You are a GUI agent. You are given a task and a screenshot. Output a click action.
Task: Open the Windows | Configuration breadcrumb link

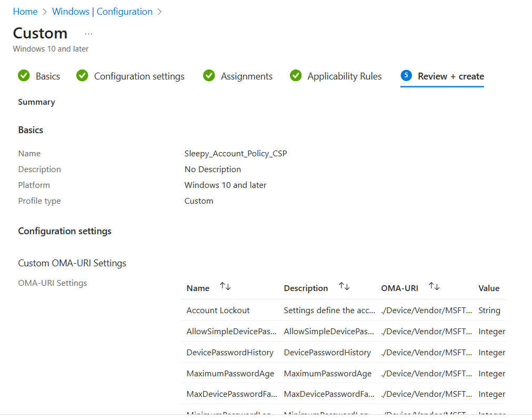pyautogui.click(x=102, y=12)
